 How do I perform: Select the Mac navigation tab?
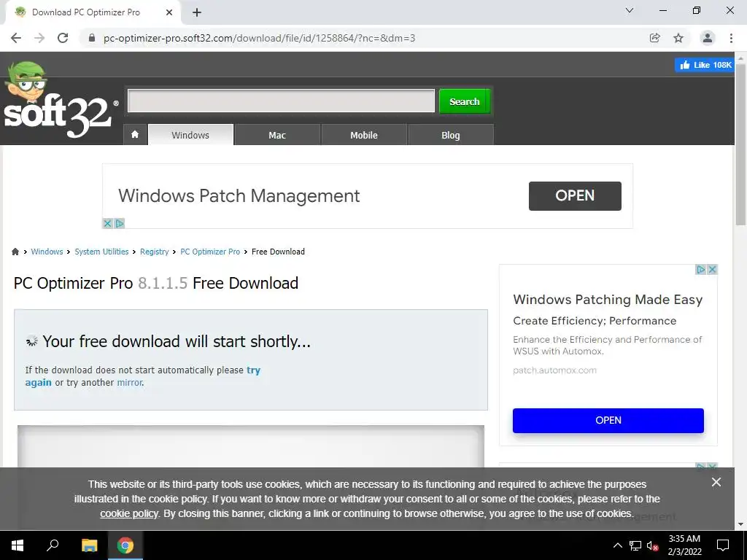[x=277, y=135]
